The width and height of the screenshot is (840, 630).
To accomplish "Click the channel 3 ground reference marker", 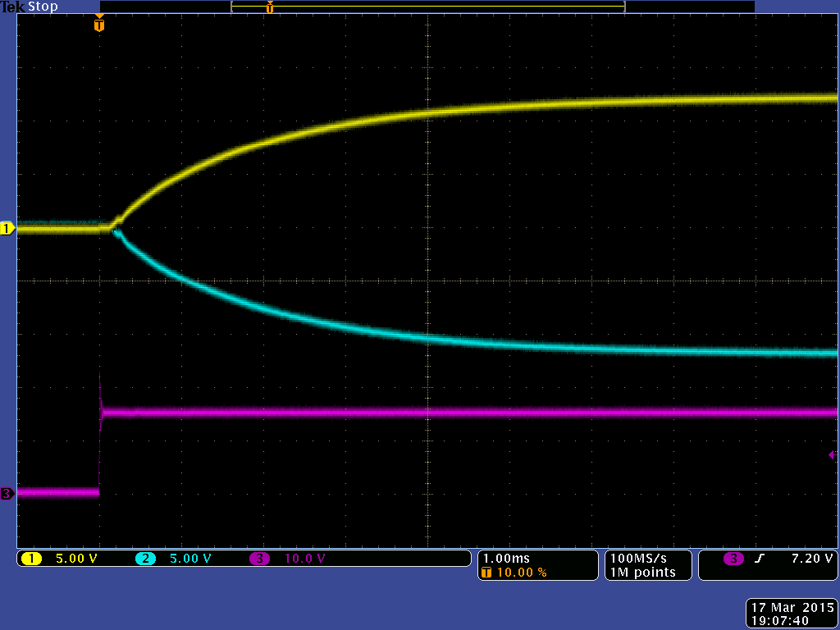I will coord(7,493).
